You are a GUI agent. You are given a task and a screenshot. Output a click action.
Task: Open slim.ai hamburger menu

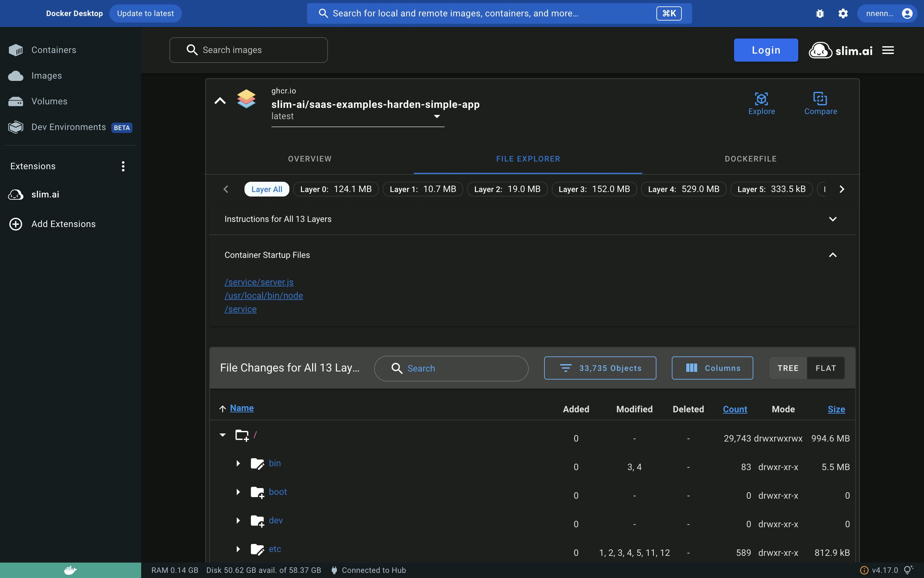tap(888, 50)
